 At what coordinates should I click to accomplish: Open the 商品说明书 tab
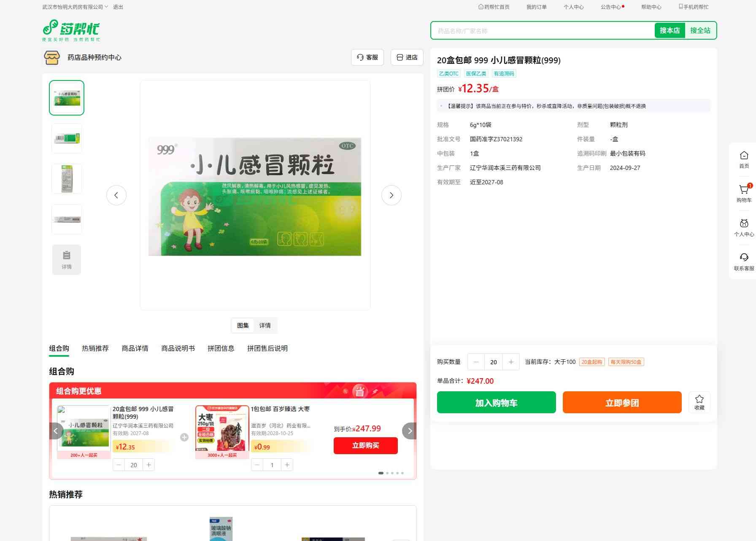pos(178,348)
